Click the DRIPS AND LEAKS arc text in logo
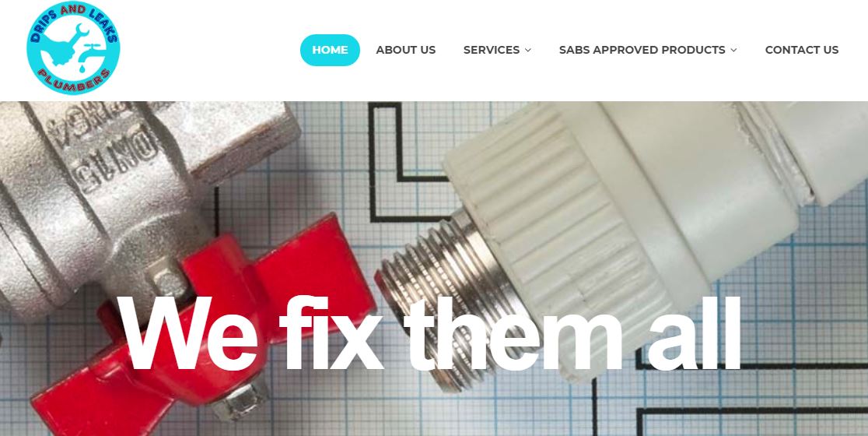The width and height of the screenshot is (868, 436). coord(73,22)
